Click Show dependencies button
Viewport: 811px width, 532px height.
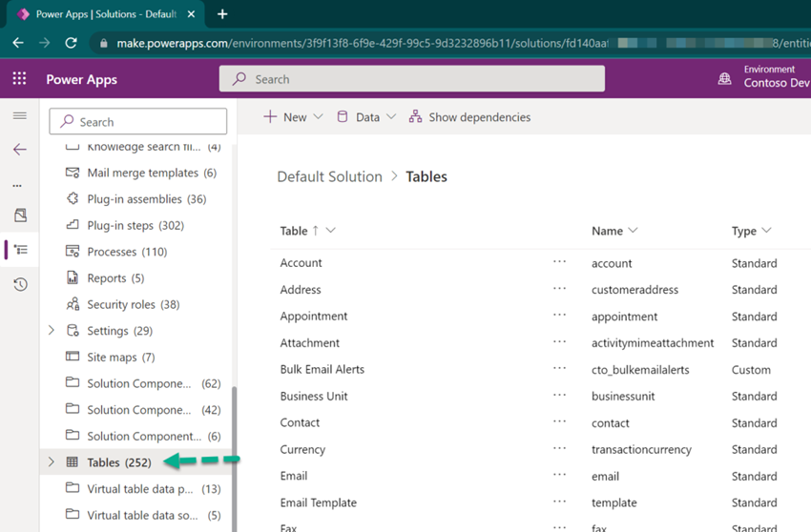coord(469,117)
